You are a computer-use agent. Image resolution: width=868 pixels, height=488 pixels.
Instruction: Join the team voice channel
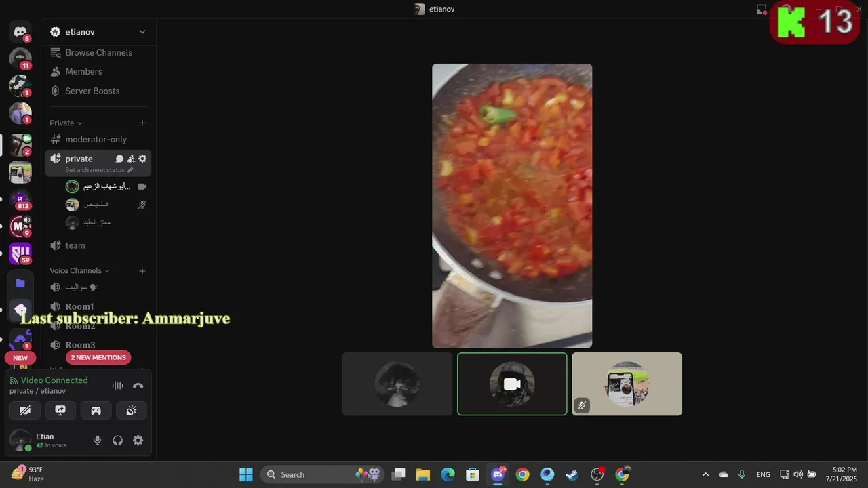[99, 245]
